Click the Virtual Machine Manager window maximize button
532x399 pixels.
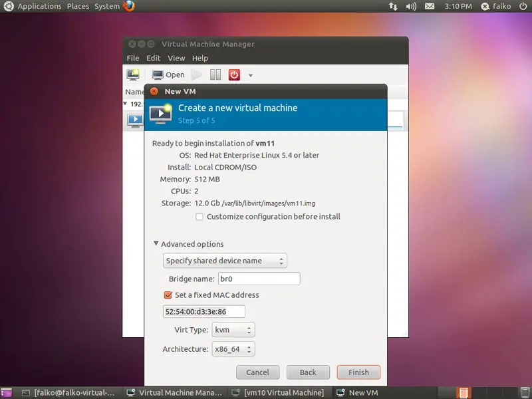[x=151, y=44]
